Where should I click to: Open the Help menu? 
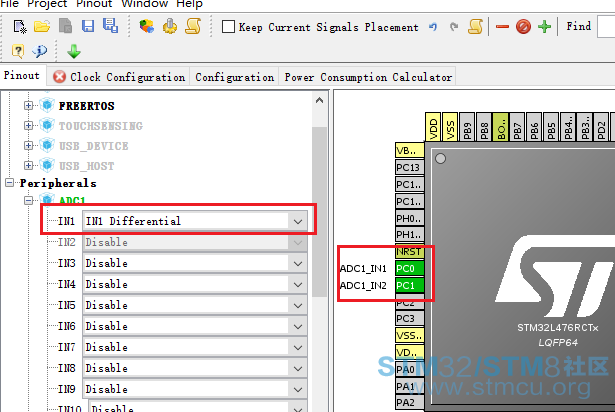189,4
